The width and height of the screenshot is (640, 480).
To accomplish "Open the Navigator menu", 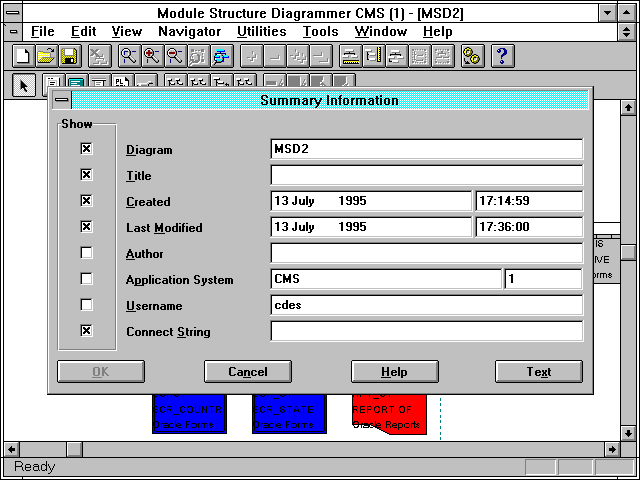I will pos(189,32).
